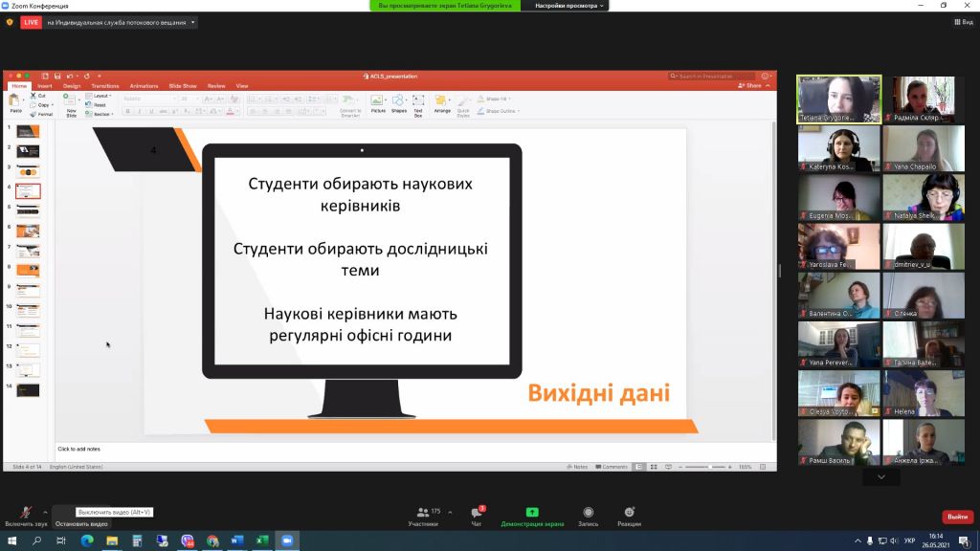Click the encryption shield icon in Zoom
The image size is (980, 551).
click(x=10, y=23)
